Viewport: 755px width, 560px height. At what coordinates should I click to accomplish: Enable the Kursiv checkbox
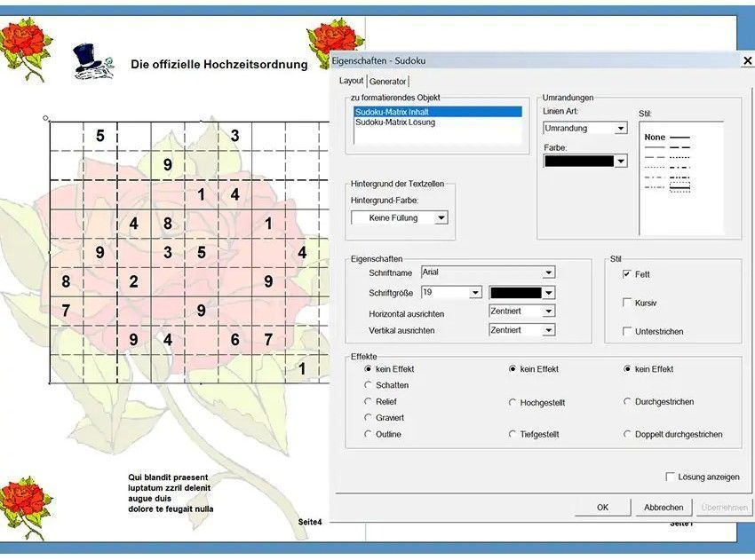[628, 303]
